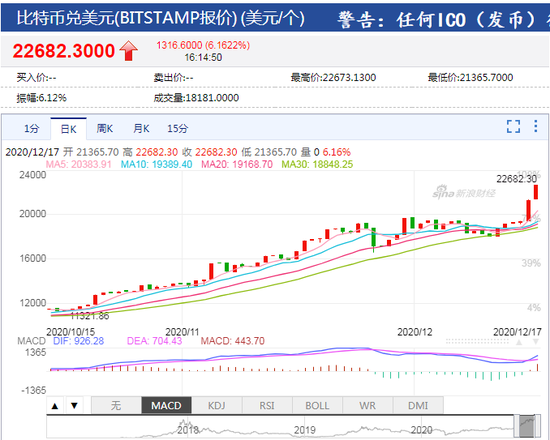Click the 成交量:18181.0000 value

(196, 98)
